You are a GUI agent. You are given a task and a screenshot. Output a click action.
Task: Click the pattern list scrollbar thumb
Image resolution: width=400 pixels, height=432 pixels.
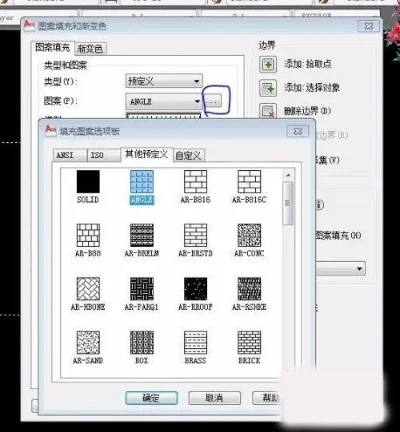[288, 203]
